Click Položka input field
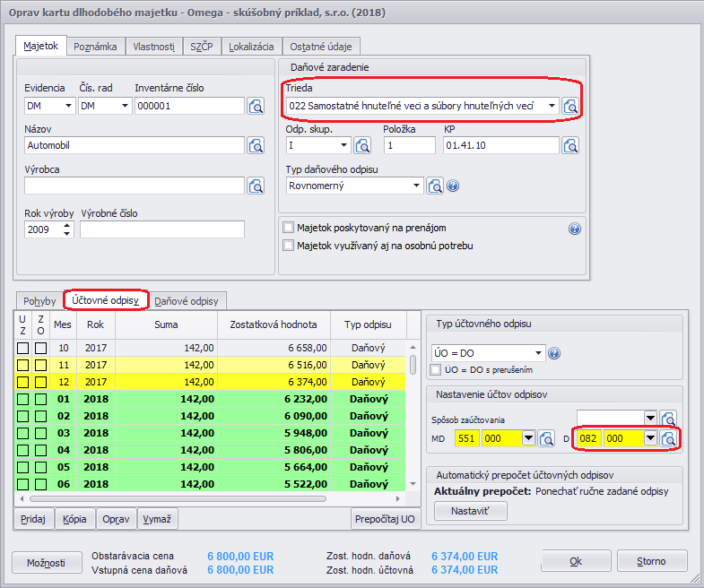The image size is (704, 588). pyautogui.click(x=410, y=145)
